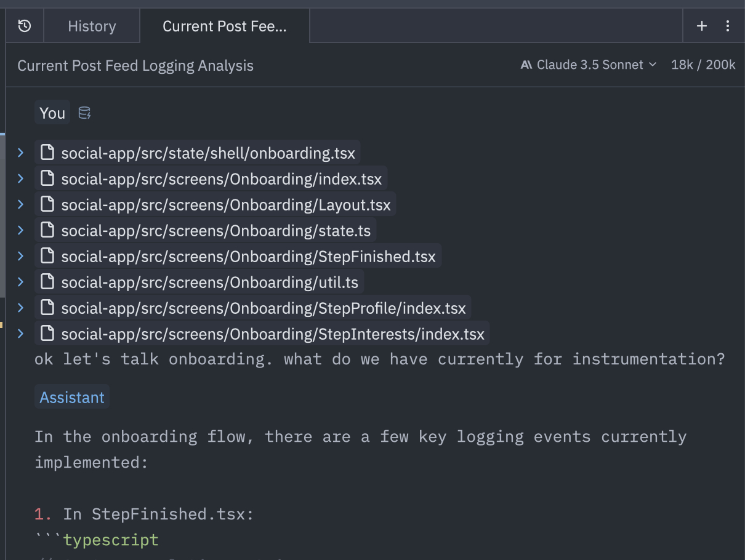
Task: Click the Assistant role label
Action: [x=72, y=398]
